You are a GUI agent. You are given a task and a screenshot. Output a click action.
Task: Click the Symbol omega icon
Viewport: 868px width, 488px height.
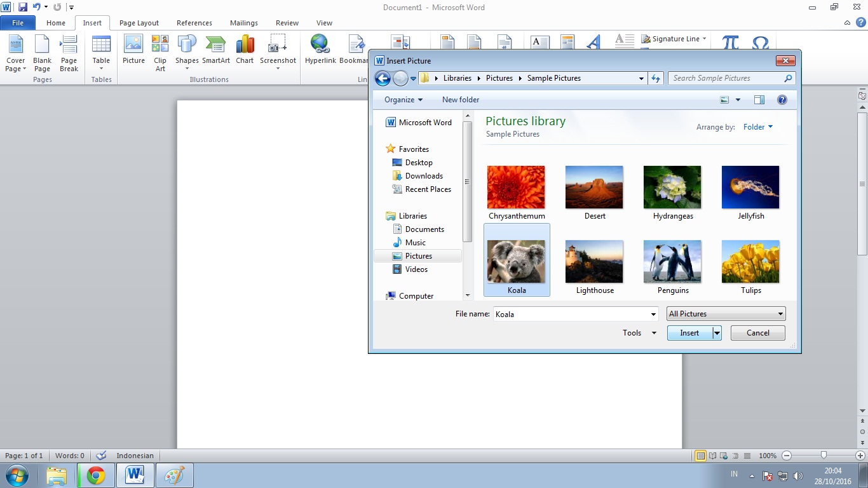tap(760, 43)
